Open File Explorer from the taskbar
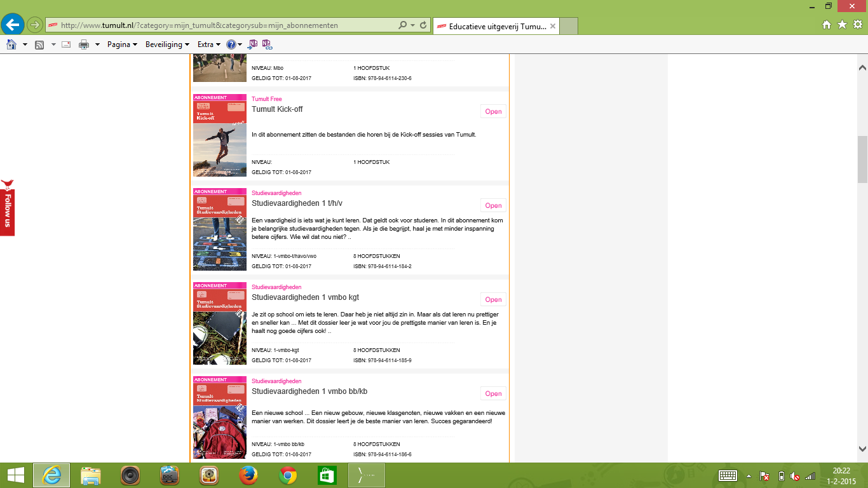868x488 pixels. pyautogui.click(x=91, y=475)
